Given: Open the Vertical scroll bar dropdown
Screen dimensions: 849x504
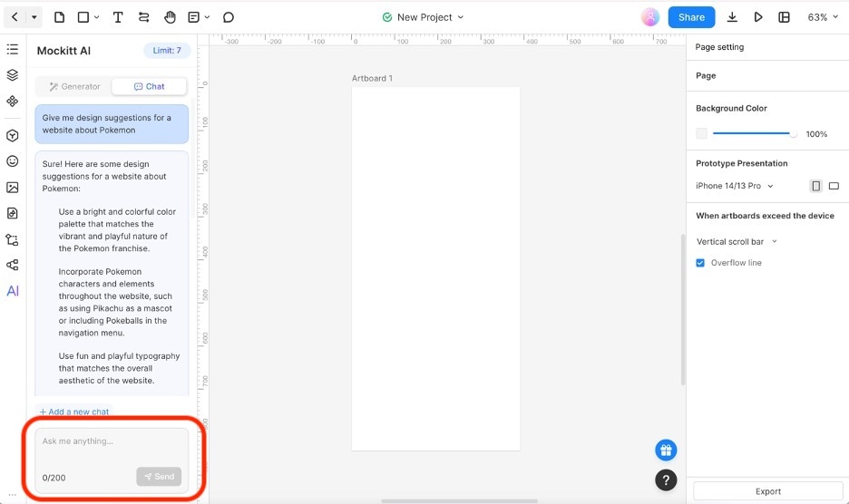Looking at the screenshot, I should tap(737, 241).
